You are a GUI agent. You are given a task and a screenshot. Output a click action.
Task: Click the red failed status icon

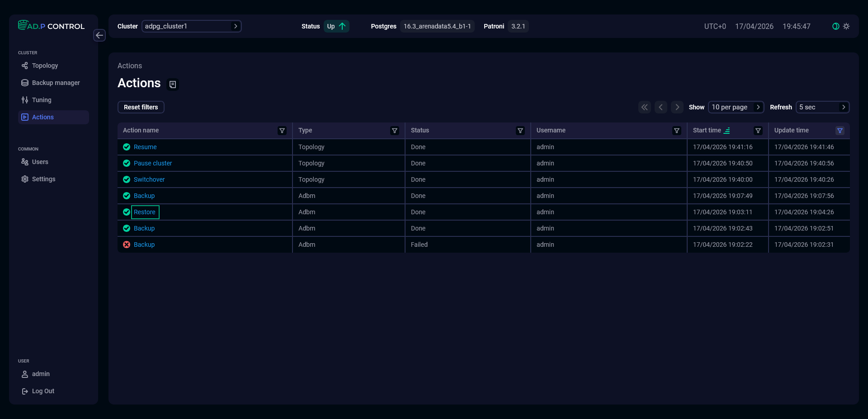pyautogui.click(x=127, y=245)
